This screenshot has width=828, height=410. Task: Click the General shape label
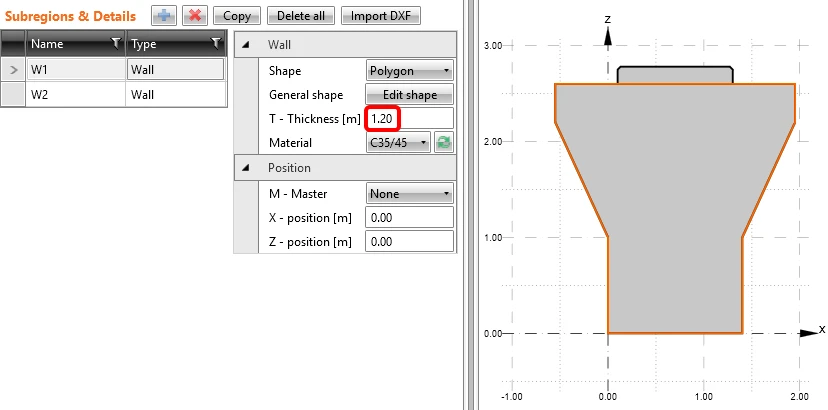[306, 95]
